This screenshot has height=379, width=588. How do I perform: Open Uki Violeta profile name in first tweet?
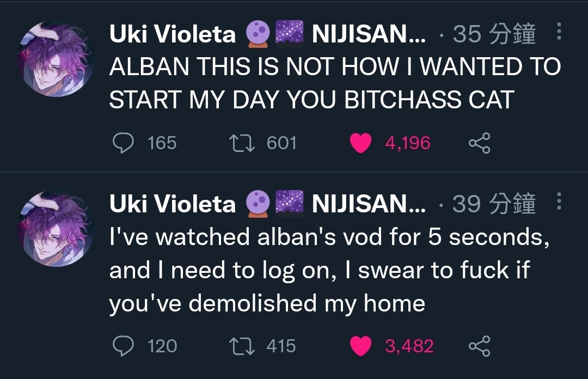click(x=173, y=34)
